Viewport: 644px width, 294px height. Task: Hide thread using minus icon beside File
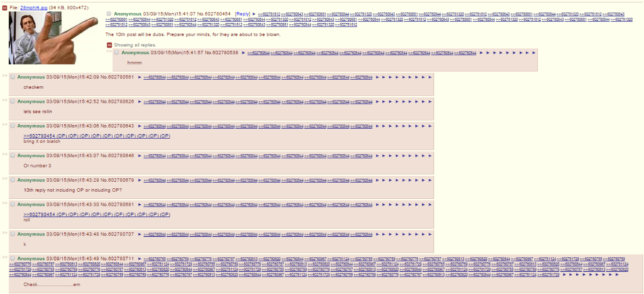tap(5, 8)
